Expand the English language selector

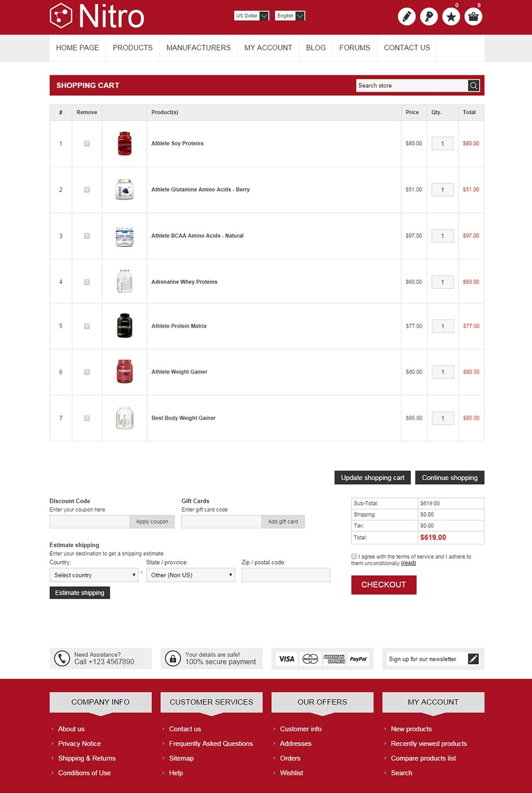[291, 16]
